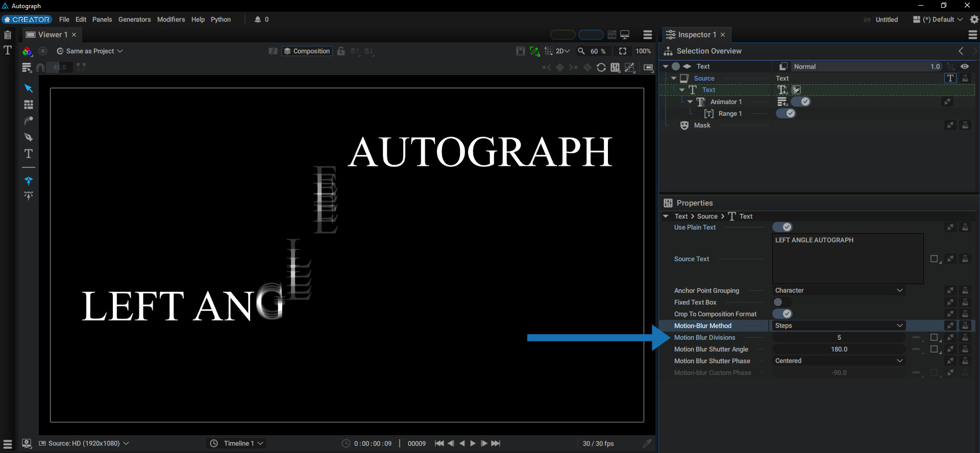Viewport: 980px width, 453px height.
Task: Click the fit-to-view frame icon
Action: point(623,51)
